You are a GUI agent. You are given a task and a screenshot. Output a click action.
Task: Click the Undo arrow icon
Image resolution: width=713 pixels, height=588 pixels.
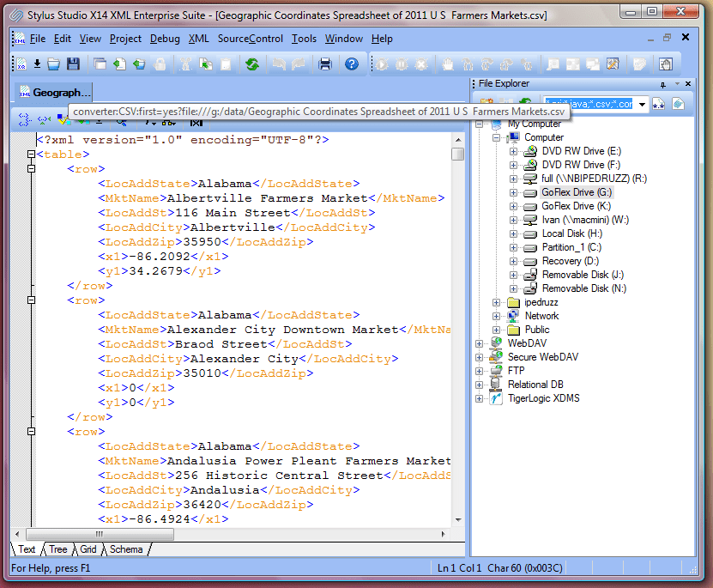pos(279,64)
